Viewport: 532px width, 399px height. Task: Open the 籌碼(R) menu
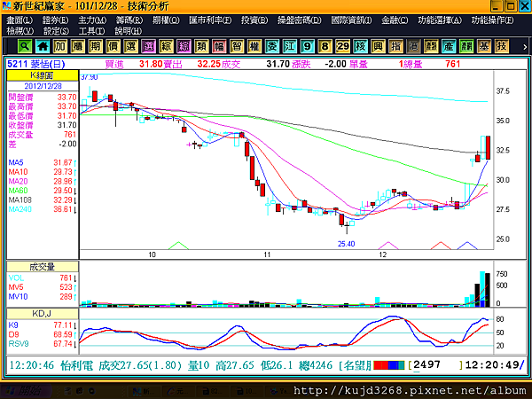pos(129,20)
